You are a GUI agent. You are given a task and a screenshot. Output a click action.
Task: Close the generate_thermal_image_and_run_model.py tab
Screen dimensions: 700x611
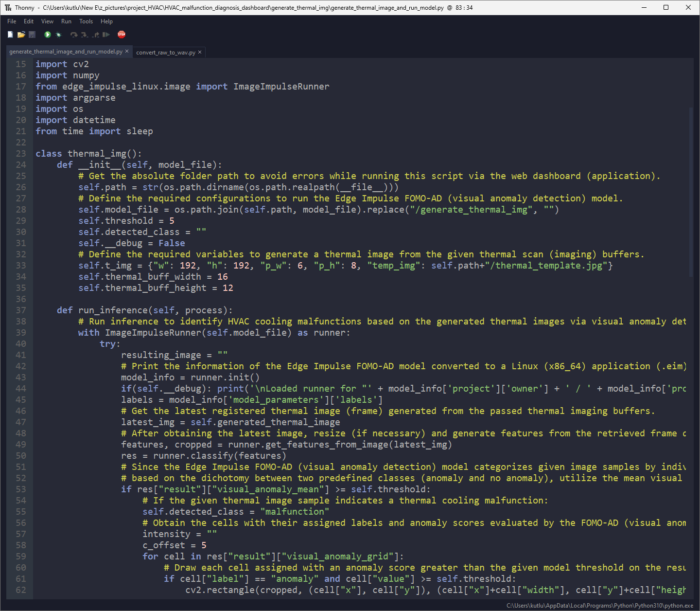(127, 51)
